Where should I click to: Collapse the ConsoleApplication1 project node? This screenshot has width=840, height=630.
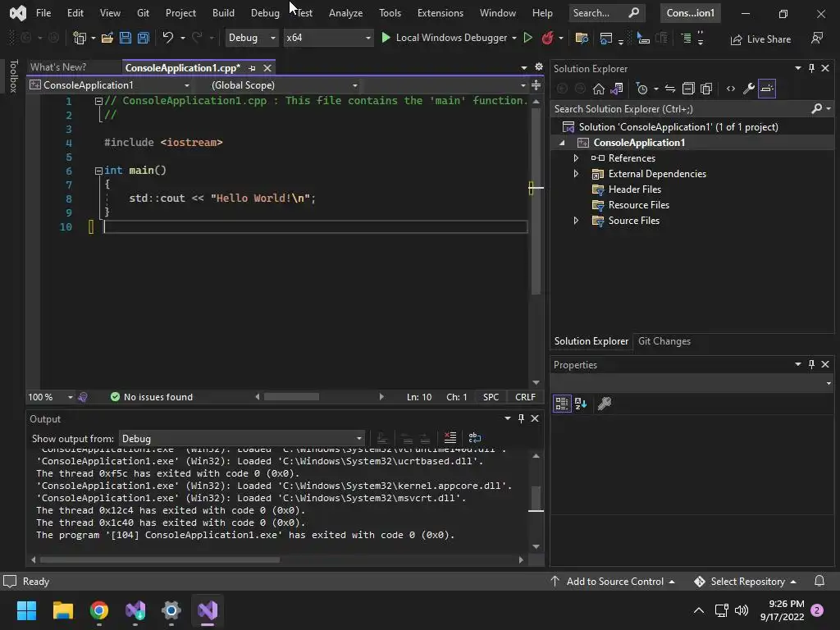pyautogui.click(x=562, y=143)
